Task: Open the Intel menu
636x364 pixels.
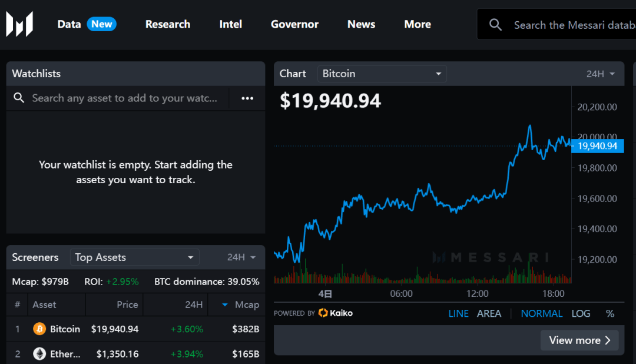Action: tap(230, 24)
